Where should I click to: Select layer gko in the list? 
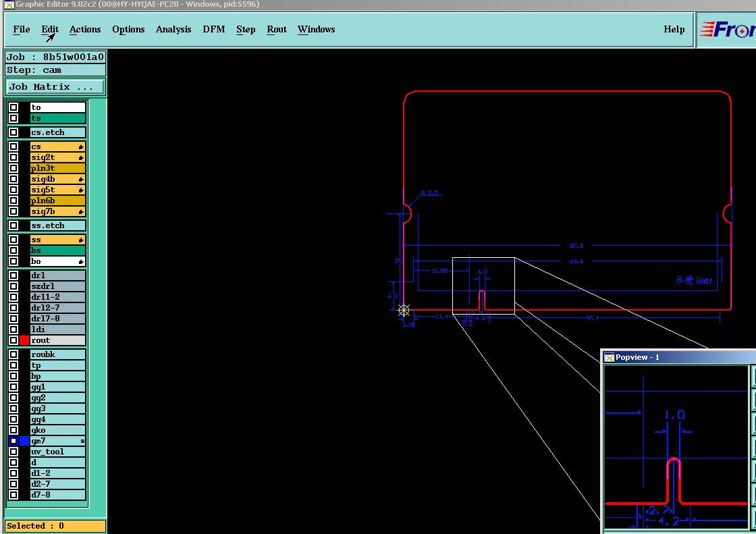[x=57, y=430]
